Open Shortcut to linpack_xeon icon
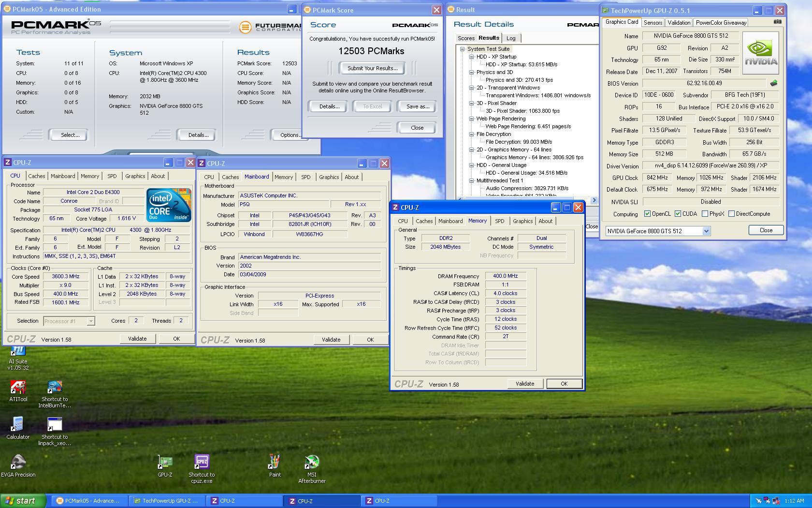Viewport: 812px width, 508px height. coord(55,432)
